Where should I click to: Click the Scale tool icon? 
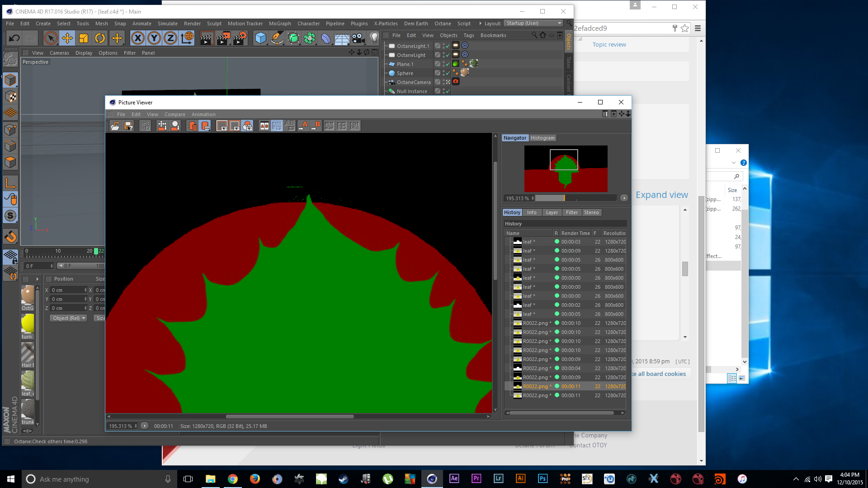point(84,38)
